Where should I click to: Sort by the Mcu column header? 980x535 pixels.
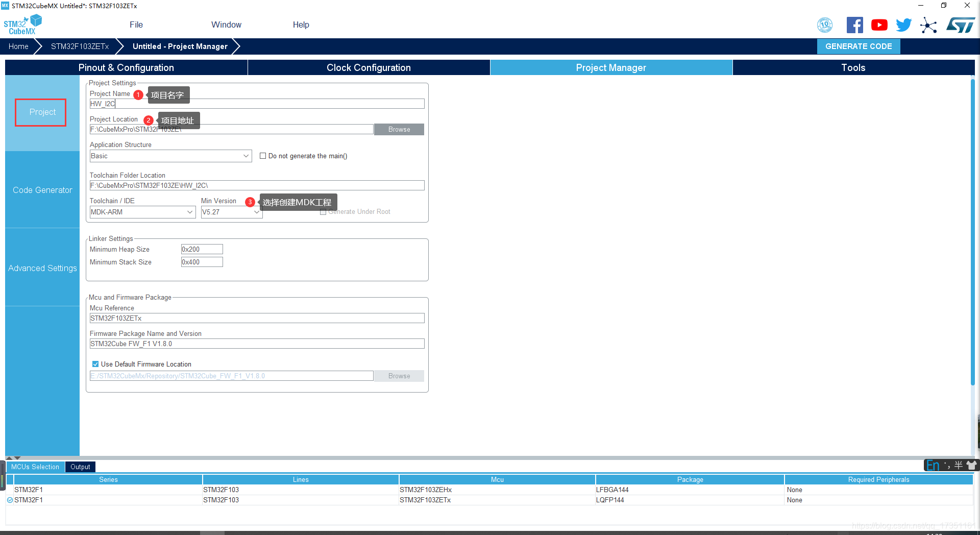pos(497,479)
